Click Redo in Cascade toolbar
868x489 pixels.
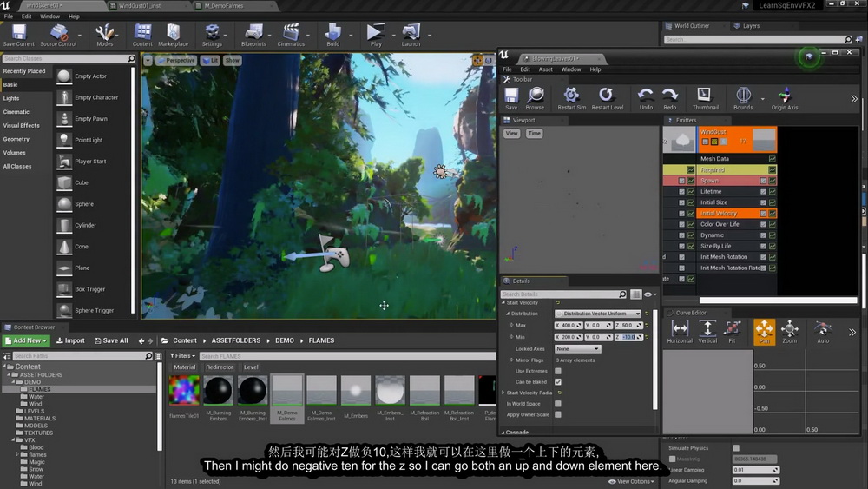click(670, 99)
